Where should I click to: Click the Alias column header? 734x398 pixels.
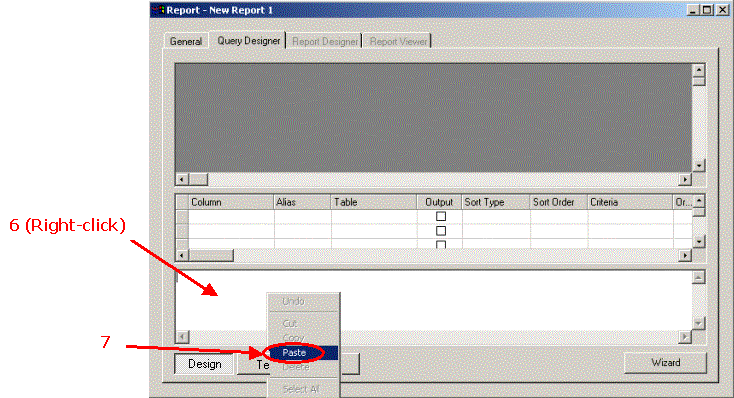(x=302, y=202)
